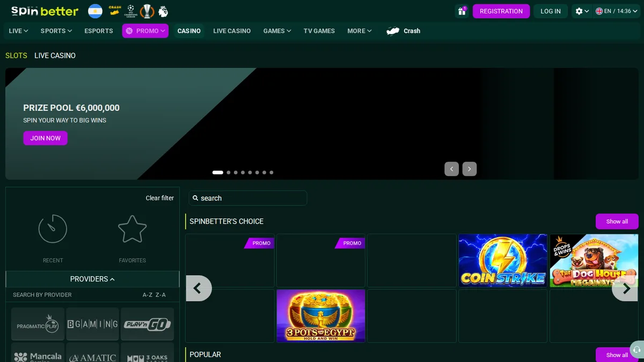Screen dimensions: 644x362
Task: Expand the LIVE menu dropdown
Action: click(x=18, y=31)
